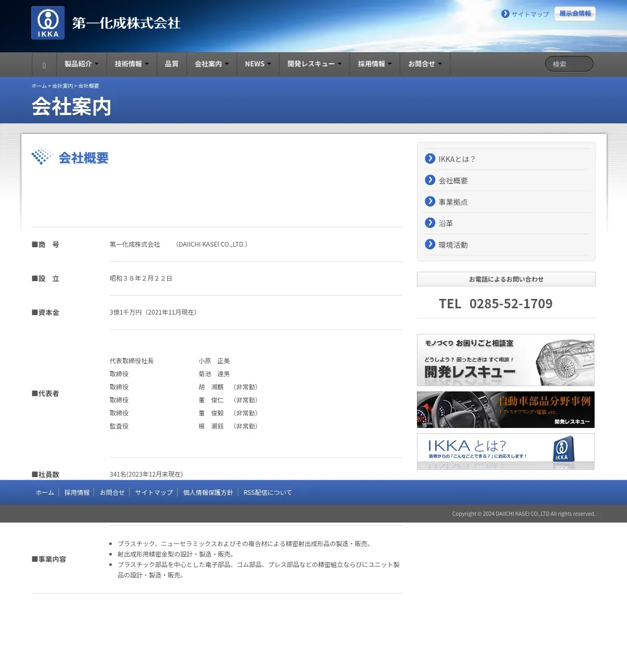Click footer 個人情報保護方針 link
The image size is (627, 672).
208,492
